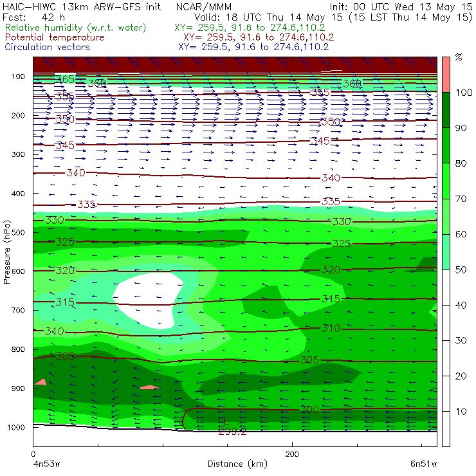This screenshot has width=476, height=476.
Task: Click the white dry region in the humidity field
Action: (149, 300)
